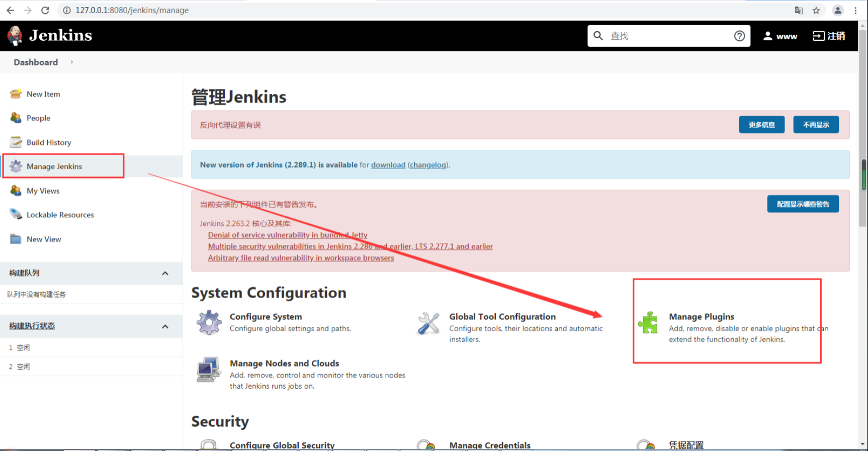Image resolution: width=868 pixels, height=451 pixels.
Task: Open the Jenkins download link
Action: pos(388,165)
